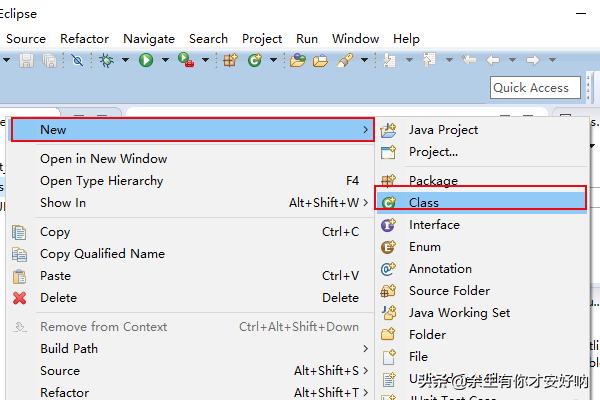Click the New Java Package toolbar icon
The width and height of the screenshot is (600, 400).
coord(230,60)
